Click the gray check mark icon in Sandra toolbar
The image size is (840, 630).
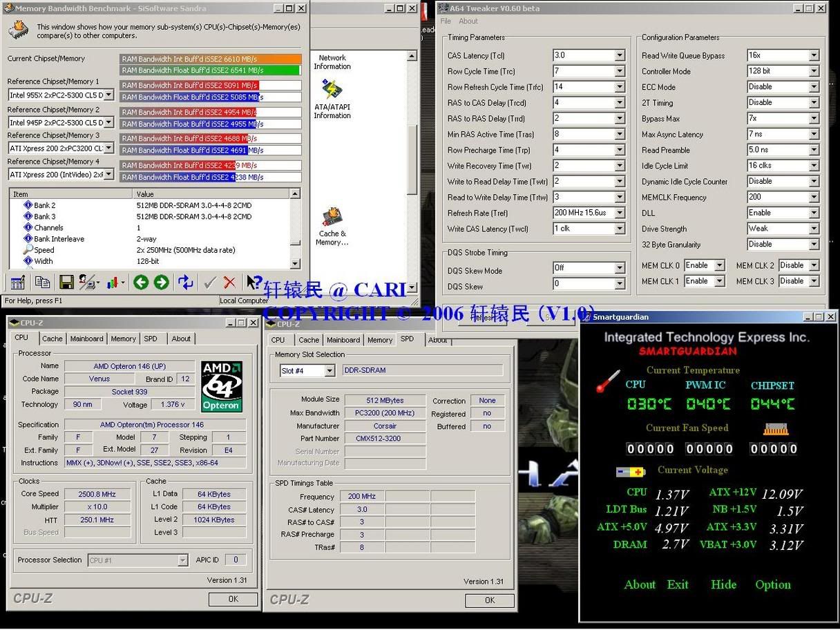(210, 282)
